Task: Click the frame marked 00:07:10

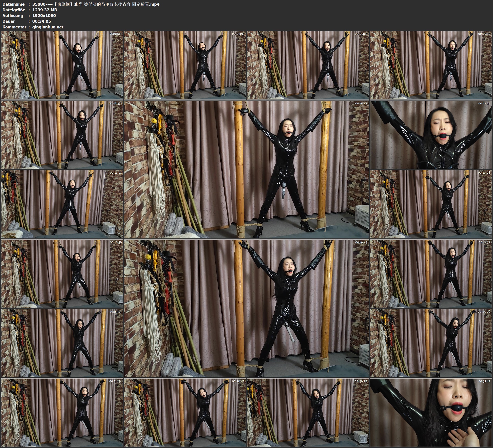Action: 431,65
